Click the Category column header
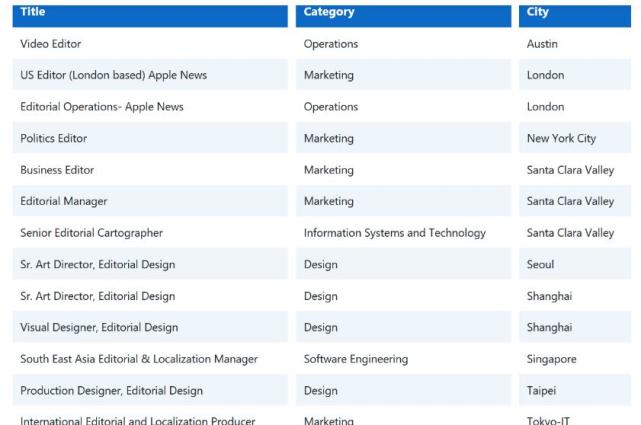Image resolution: width=641 pixels, height=425 pixels. (329, 12)
